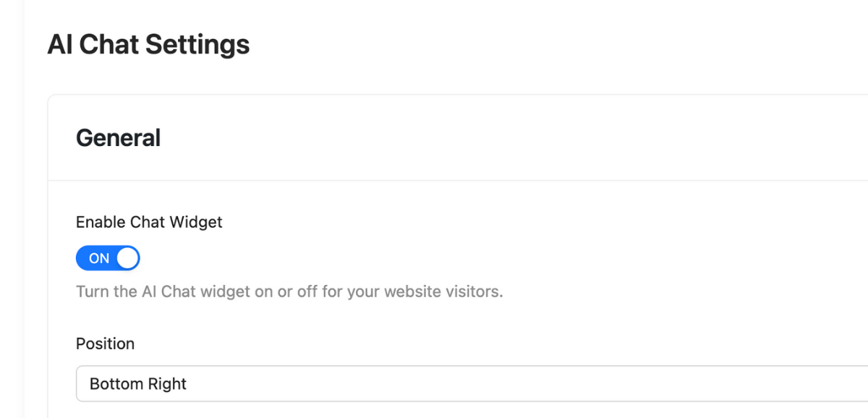Click the AI Chat Settings page title

pos(148,45)
